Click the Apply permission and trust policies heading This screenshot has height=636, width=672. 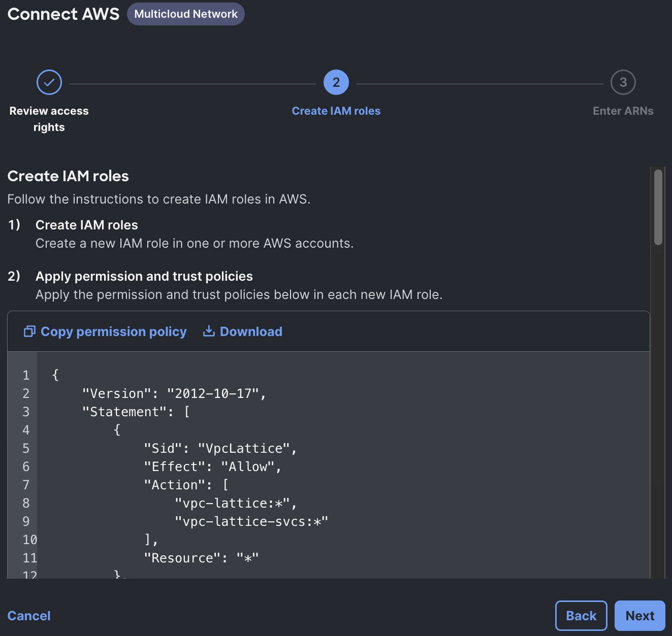(x=144, y=276)
